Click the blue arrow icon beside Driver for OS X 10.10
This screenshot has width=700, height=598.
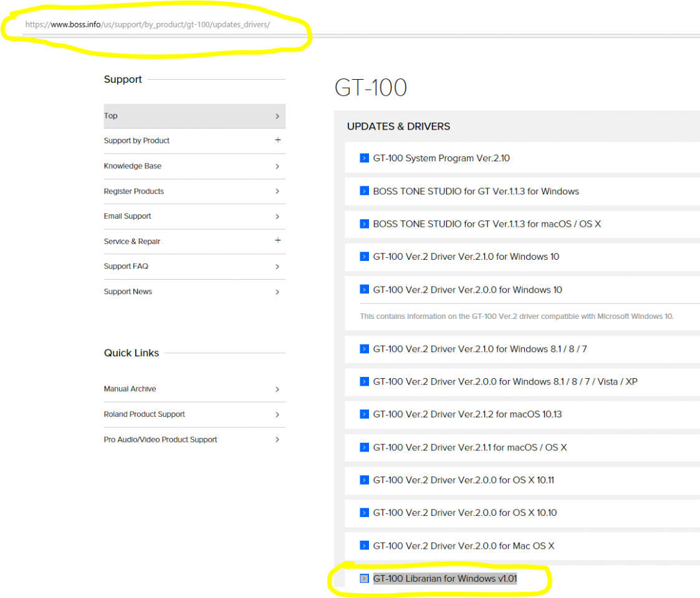point(364,512)
